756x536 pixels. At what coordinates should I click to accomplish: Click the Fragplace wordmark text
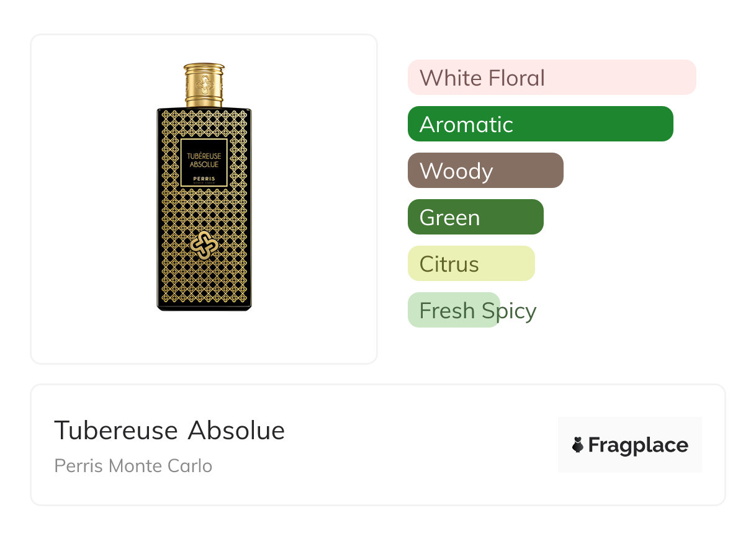pos(637,445)
